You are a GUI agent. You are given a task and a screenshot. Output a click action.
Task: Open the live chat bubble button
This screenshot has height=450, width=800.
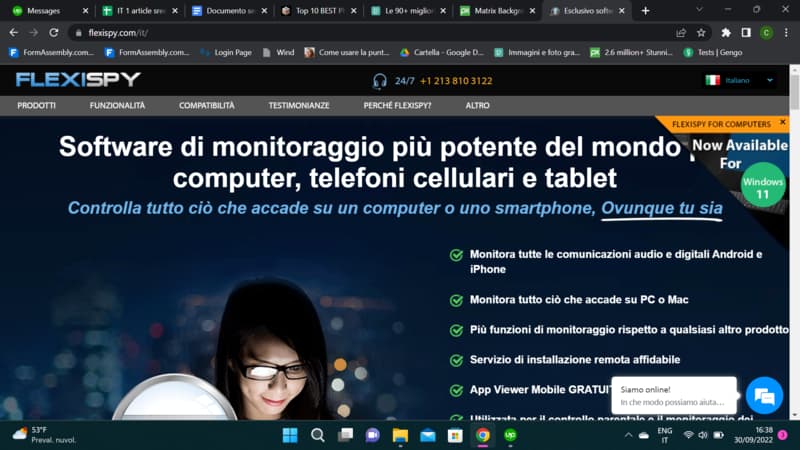pos(764,395)
